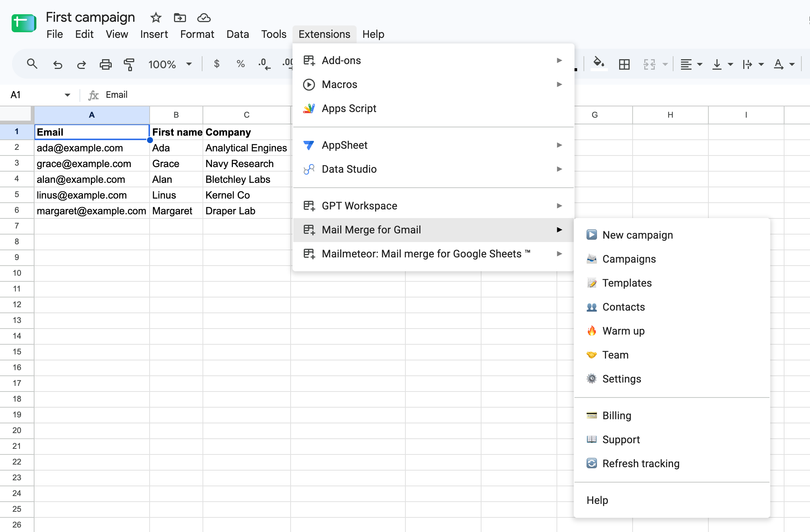Select column A header

[x=92, y=115]
